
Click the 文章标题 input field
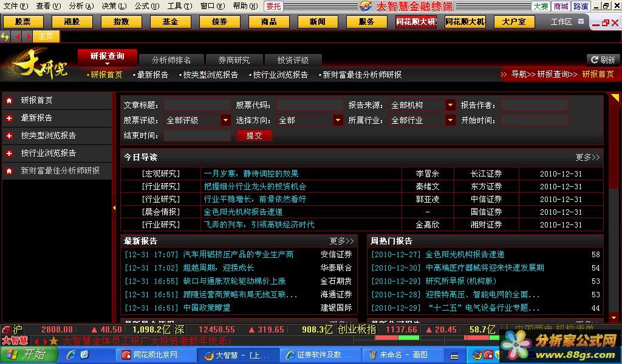point(197,105)
